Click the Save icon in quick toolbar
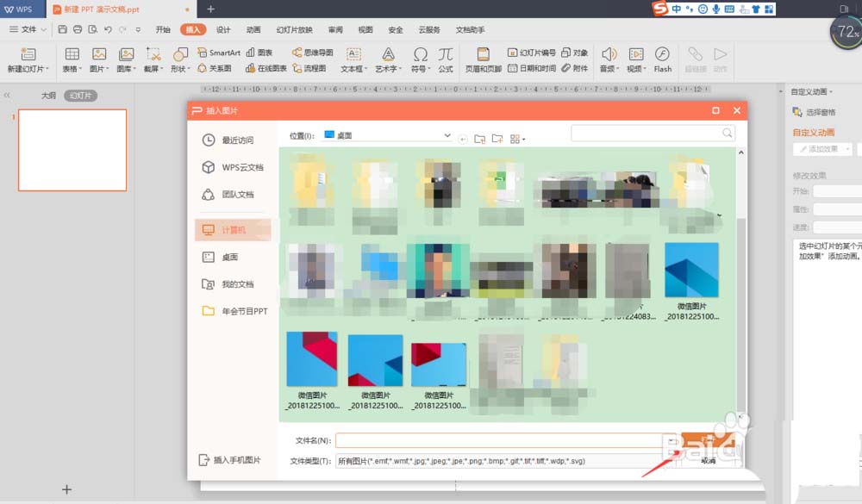 pos(63,29)
